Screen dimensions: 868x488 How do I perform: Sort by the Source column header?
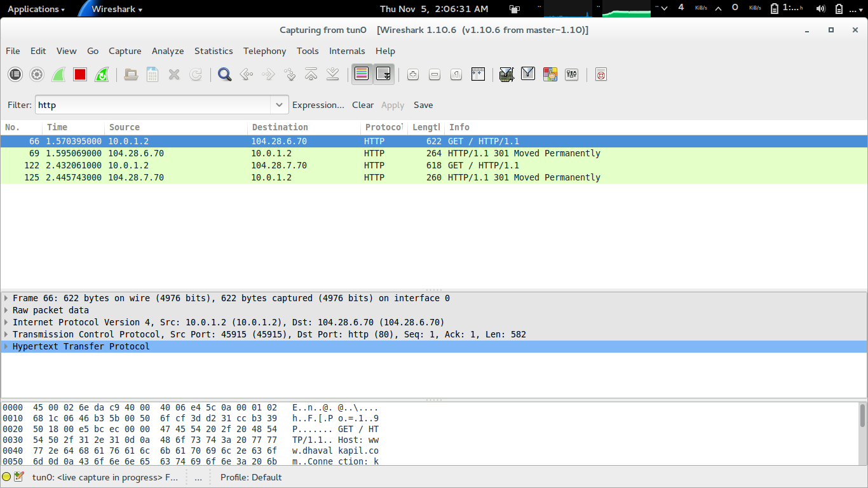point(177,127)
